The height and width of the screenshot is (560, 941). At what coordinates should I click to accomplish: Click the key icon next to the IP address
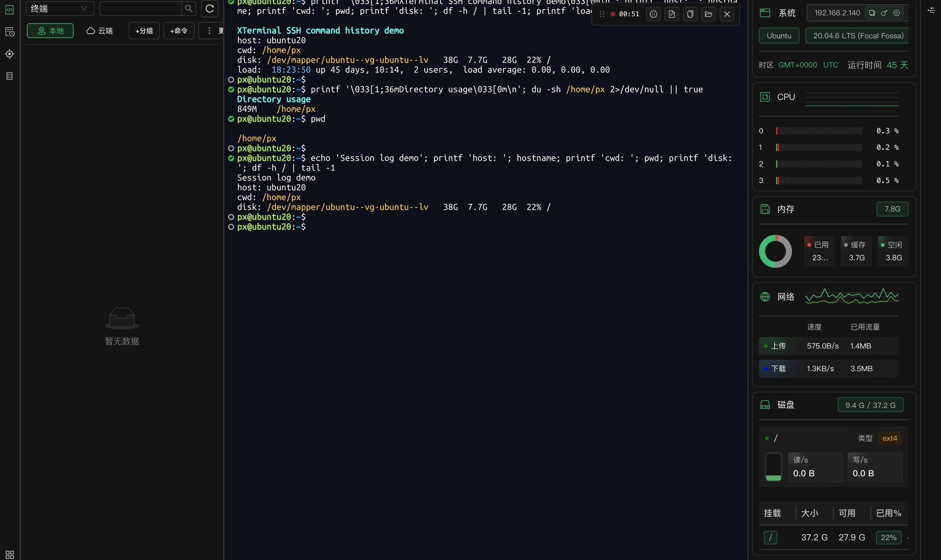[884, 13]
